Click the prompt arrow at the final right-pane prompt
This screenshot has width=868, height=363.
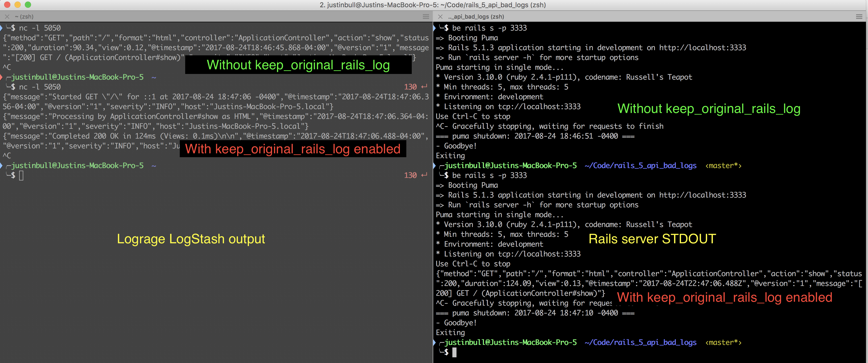coord(435,343)
